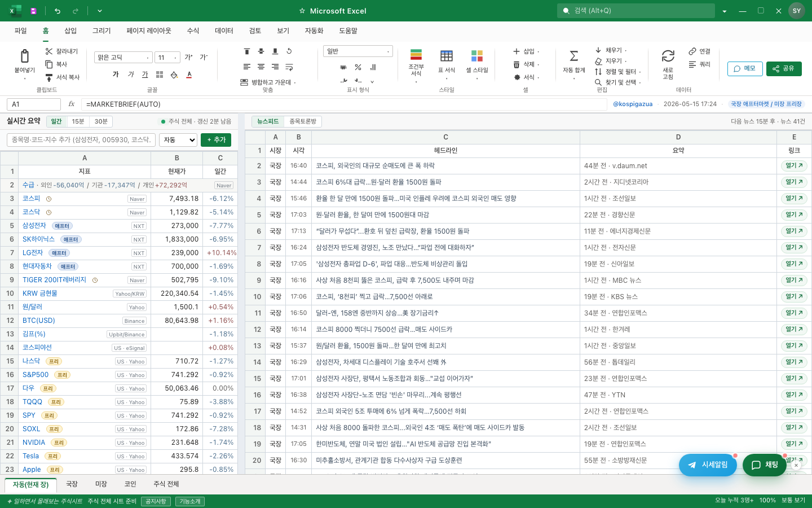Toggle wrap text icon

[289, 67]
